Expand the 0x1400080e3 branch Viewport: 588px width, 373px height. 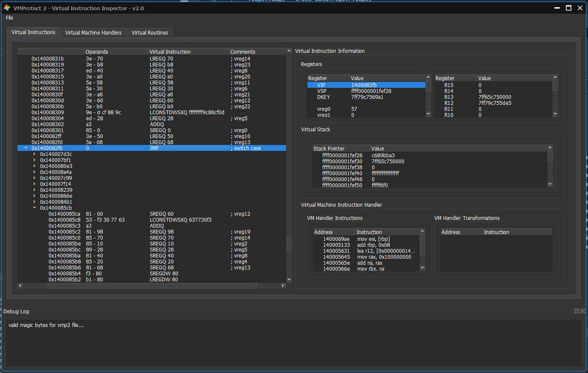pos(34,166)
